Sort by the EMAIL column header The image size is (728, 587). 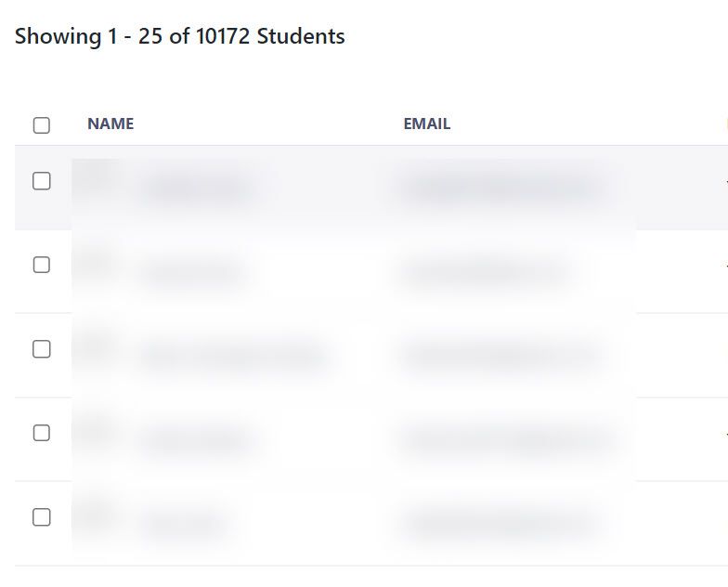[426, 124]
